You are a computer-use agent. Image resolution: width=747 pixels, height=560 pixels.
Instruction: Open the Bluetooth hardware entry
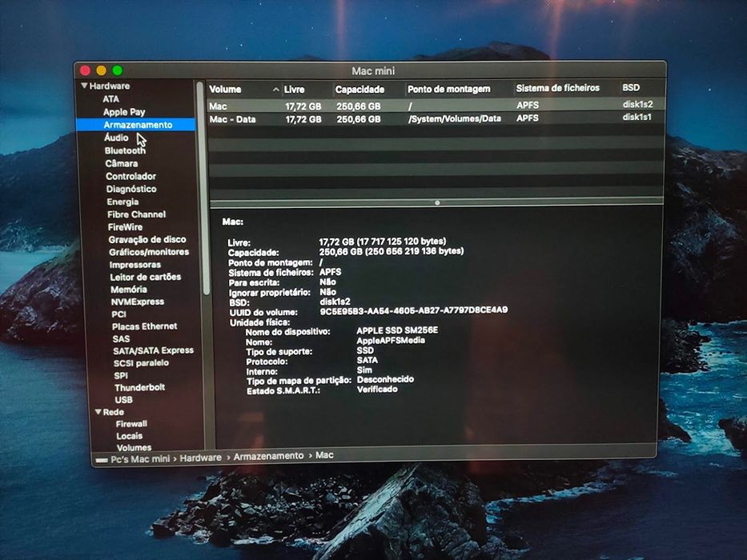pos(125,150)
